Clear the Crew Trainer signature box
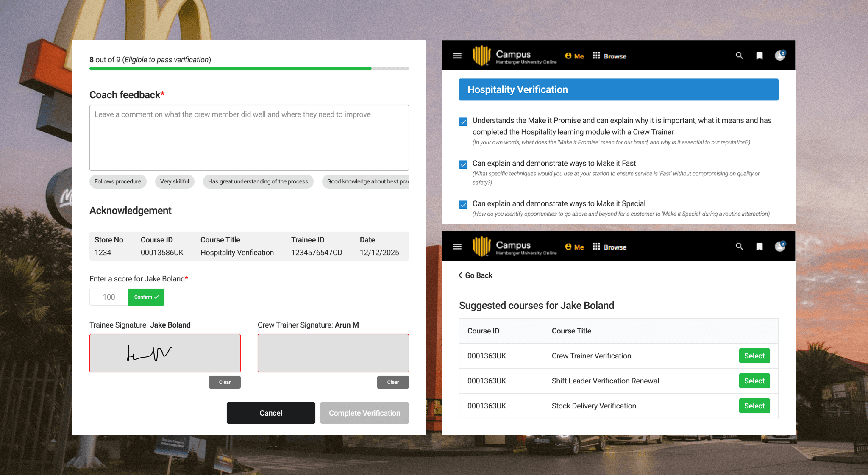Screen dimensions: 868x475 click(392, 382)
